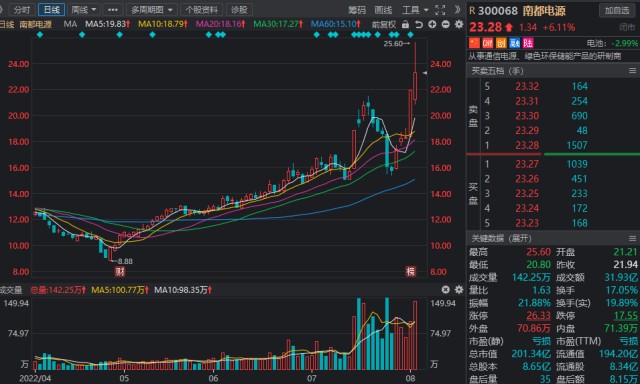Image resolution: width=640 pixels, height=384 pixels.
Task: Click the MA5:19.83 indicator label
Action: point(107,24)
